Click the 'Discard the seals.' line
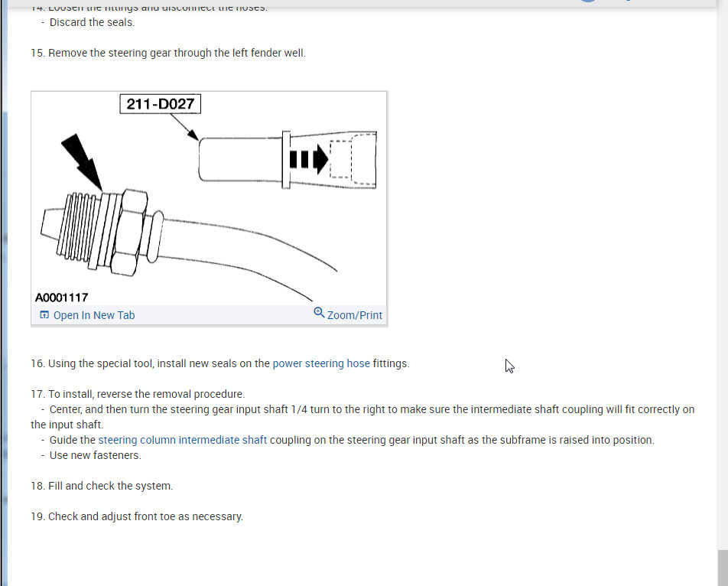The width and height of the screenshot is (728, 586). (x=92, y=22)
